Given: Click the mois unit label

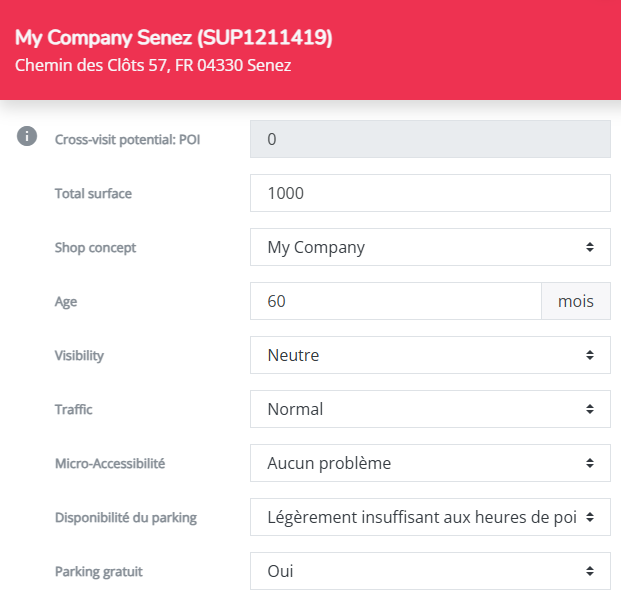Looking at the screenshot, I should coord(576,301).
